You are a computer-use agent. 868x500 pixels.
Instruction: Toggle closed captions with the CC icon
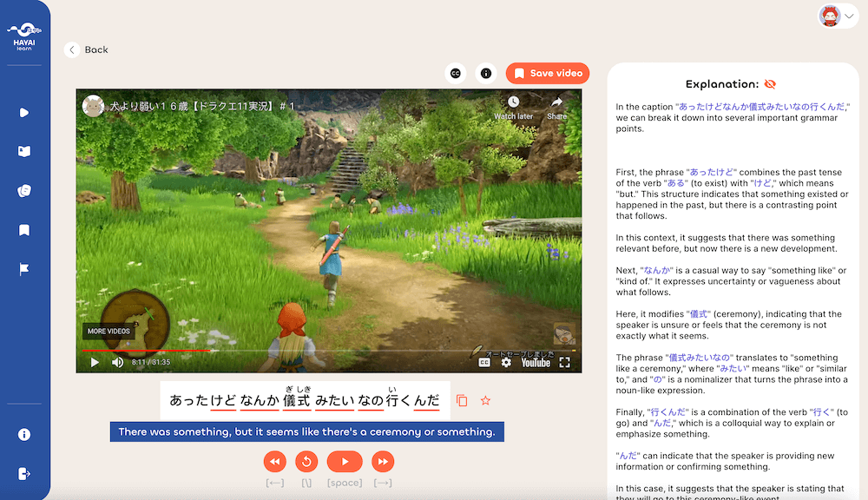455,73
